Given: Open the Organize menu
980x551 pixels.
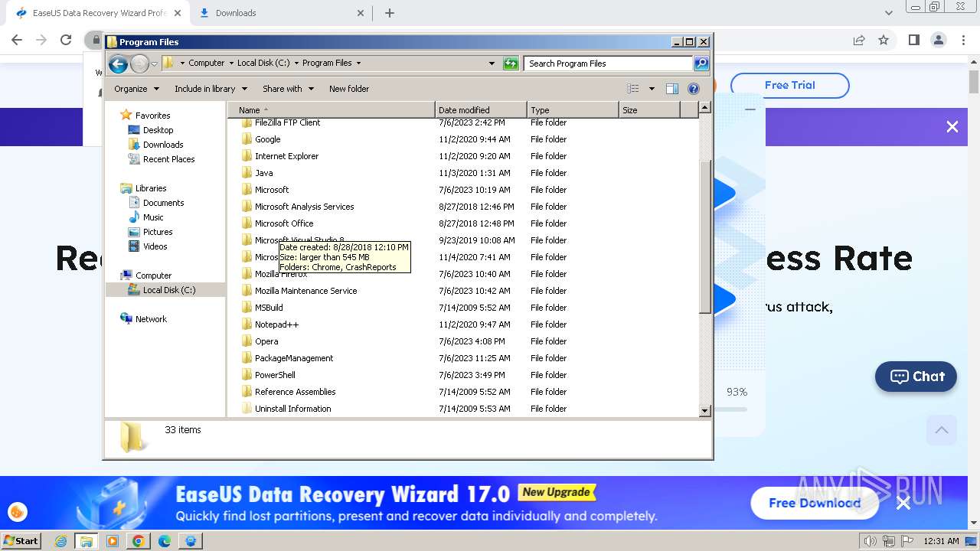Looking at the screenshot, I should click(136, 89).
